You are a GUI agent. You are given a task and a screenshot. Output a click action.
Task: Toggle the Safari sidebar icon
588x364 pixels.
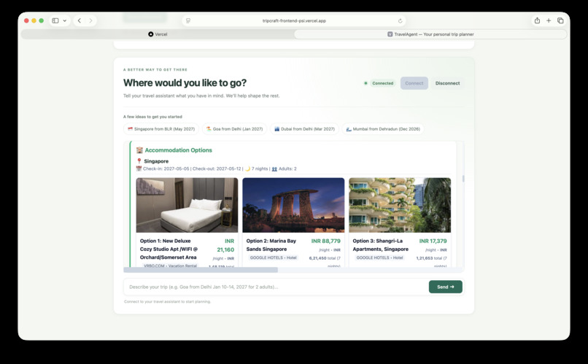[55, 20]
